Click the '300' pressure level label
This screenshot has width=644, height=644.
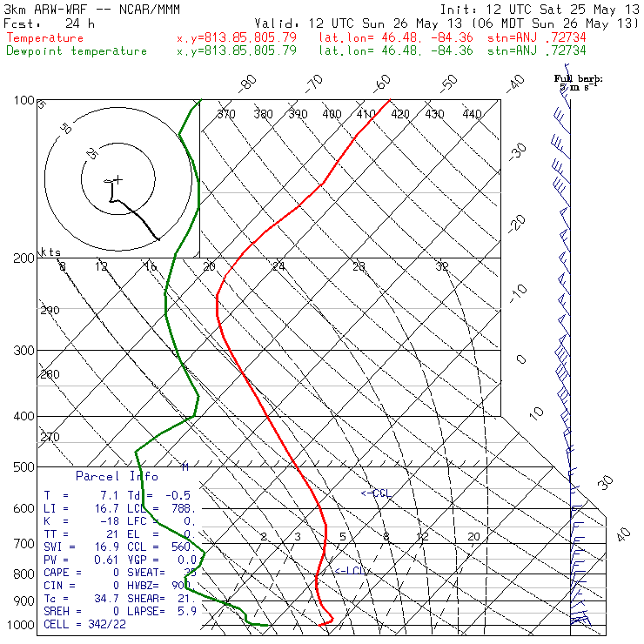(23, 351)
